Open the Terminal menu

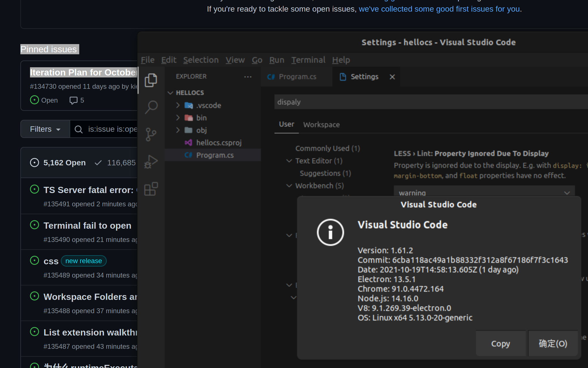[x=308, y=60]
